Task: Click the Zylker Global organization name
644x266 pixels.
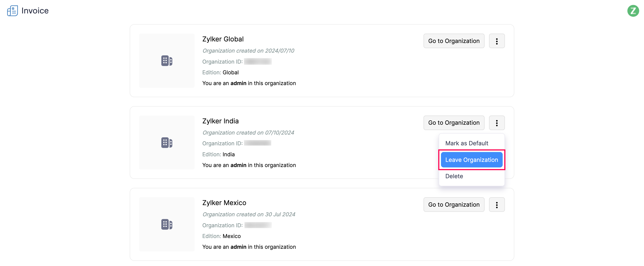Action: [223, 39]
